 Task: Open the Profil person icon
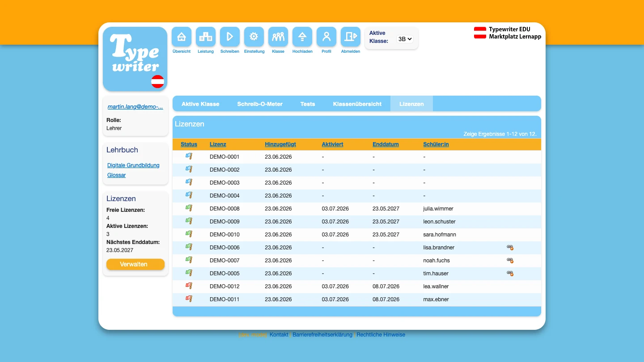326,37
